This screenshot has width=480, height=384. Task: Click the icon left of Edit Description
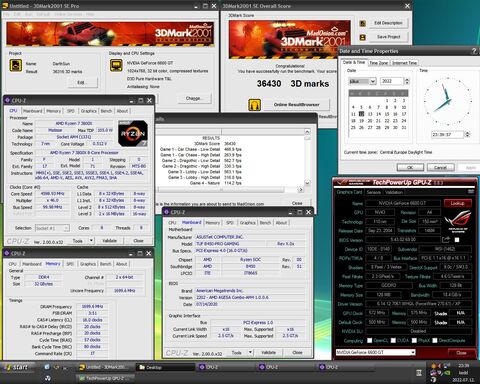click(363, 23)
